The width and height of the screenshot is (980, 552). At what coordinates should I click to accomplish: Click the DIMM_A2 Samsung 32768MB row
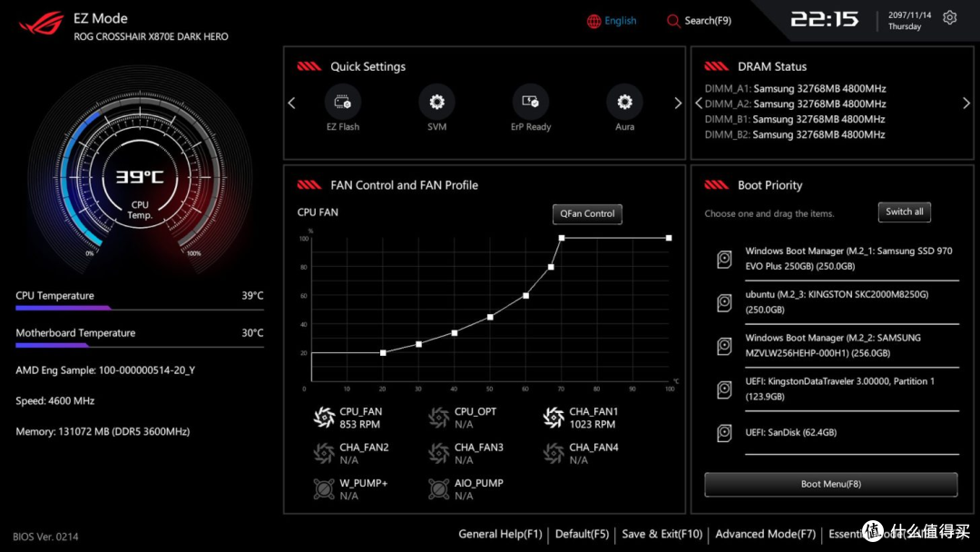(x=795, y=103)
